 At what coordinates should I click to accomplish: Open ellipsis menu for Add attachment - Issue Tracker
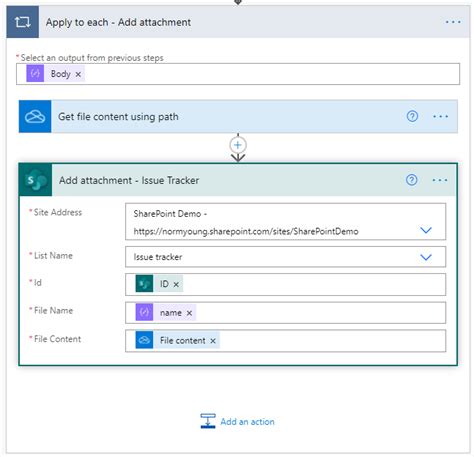(x=439, y=180)
